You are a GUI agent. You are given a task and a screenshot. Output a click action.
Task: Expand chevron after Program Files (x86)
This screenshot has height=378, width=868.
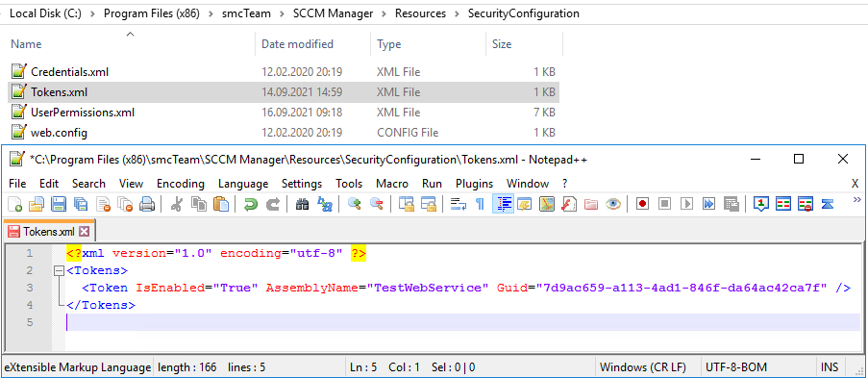pos(211,13)
